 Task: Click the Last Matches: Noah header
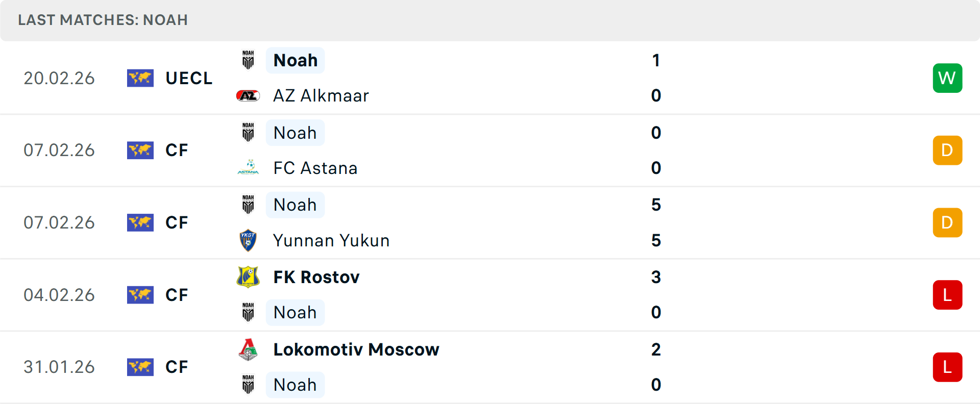(x=103, y=20)
